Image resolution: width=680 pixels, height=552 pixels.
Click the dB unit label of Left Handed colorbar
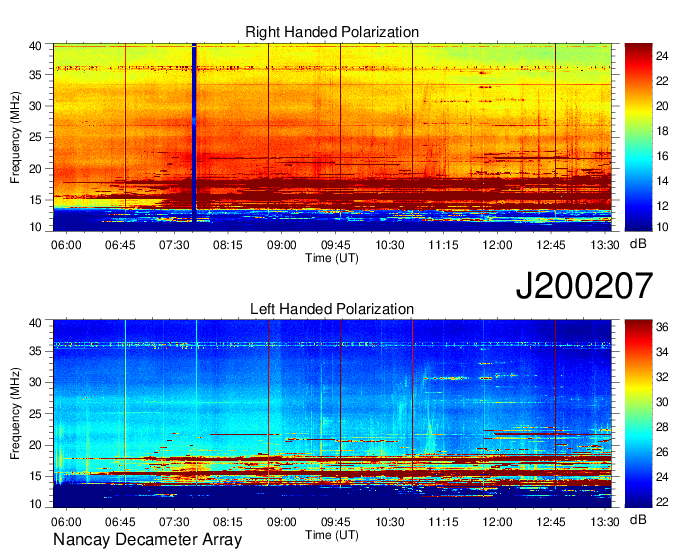pos(638,519)
